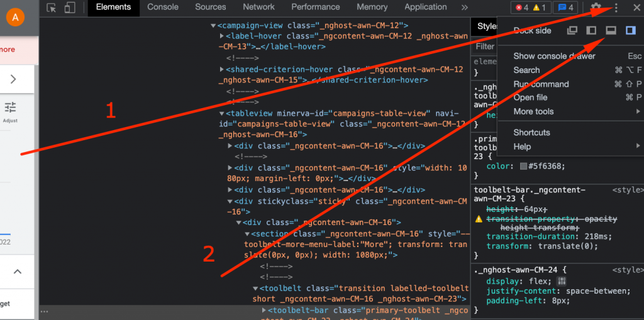Screen dimensions: 644x320
Task: Click the Filter styles input field
Action: [x=485, y=47]
